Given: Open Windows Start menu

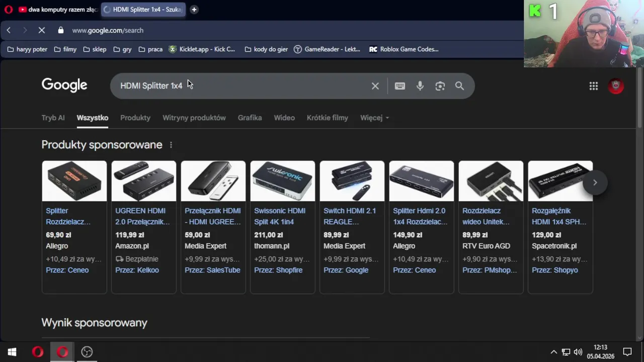Looking at the screenshot, I should coord(12,352).
